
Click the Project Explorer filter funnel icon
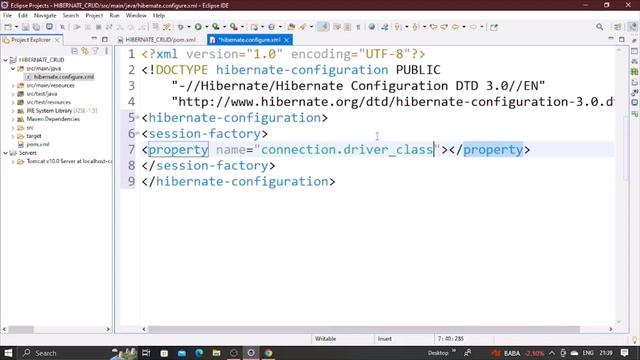point(96,51)
